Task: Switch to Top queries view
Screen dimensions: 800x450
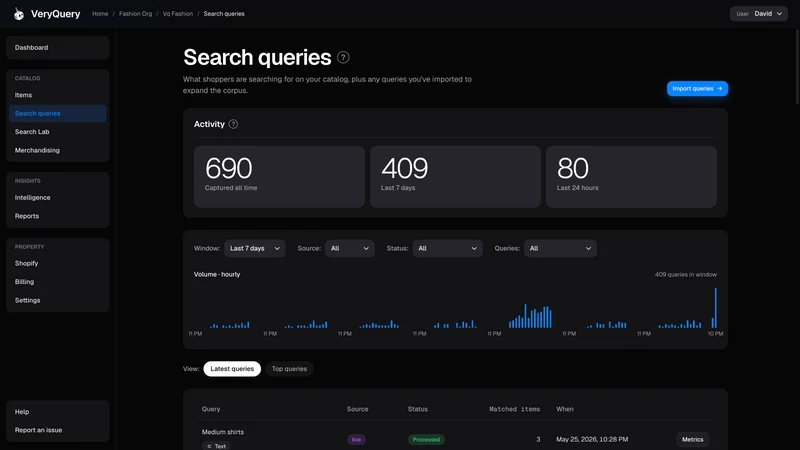Action: click(289, 369)
